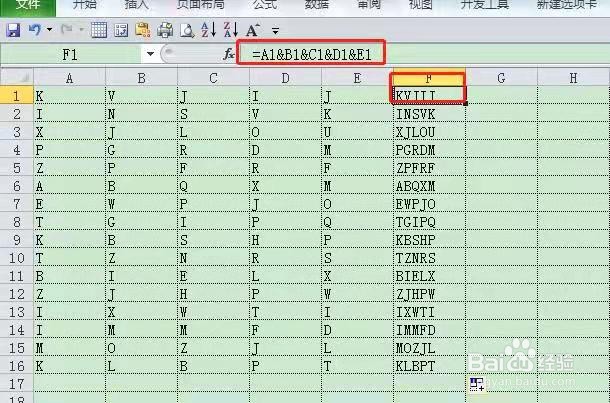Image resolution: width=610 pixels, height=403 pixels.
Task: Select cell F1 containing KVJIJ
Action: click(x=429, y=95)
